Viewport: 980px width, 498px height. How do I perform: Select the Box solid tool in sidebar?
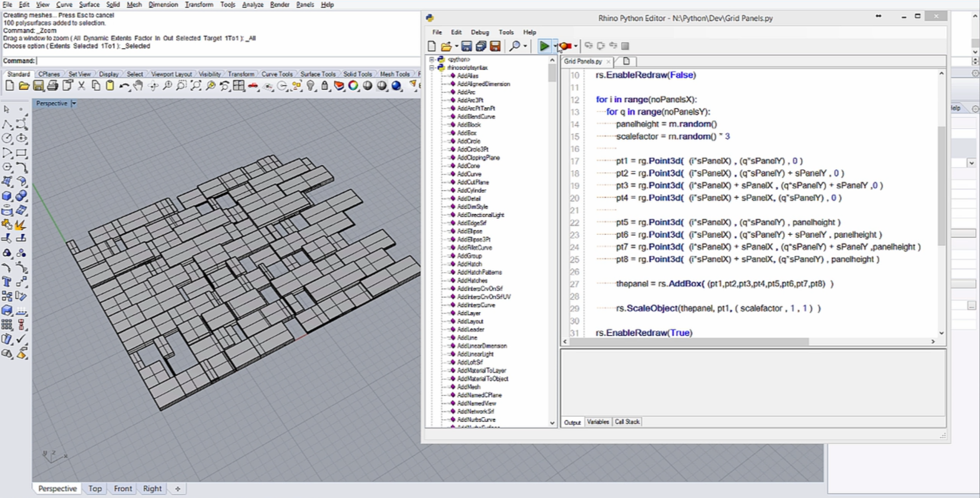tap(7, 196)
